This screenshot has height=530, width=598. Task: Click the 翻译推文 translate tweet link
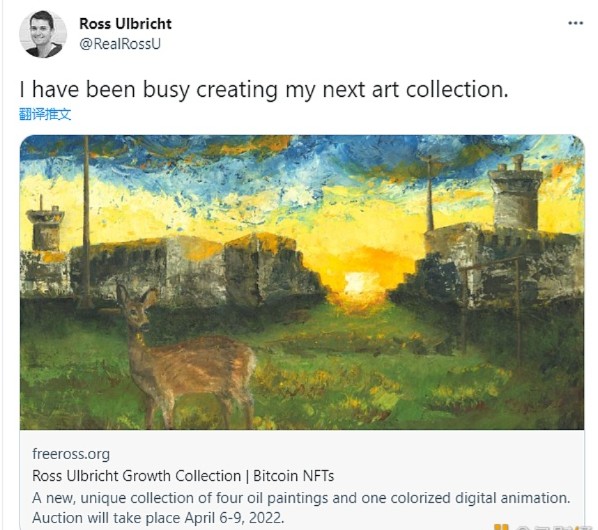tap(45, 114)
